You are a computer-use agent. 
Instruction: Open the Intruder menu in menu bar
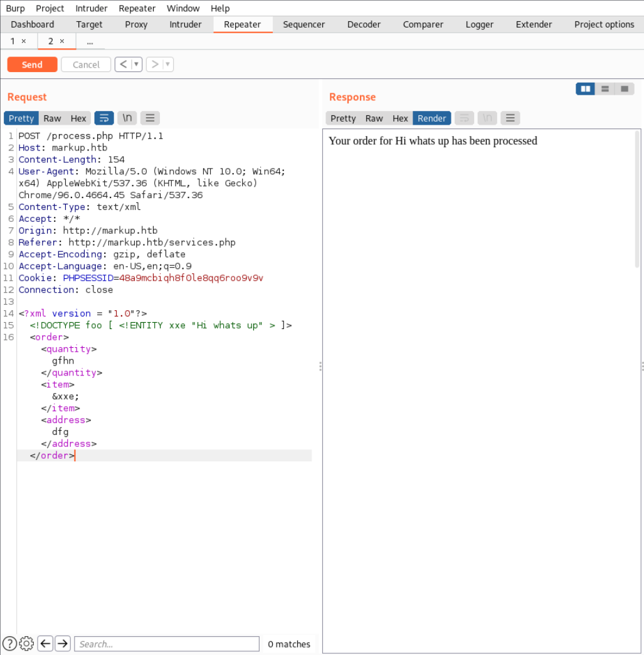92,8
